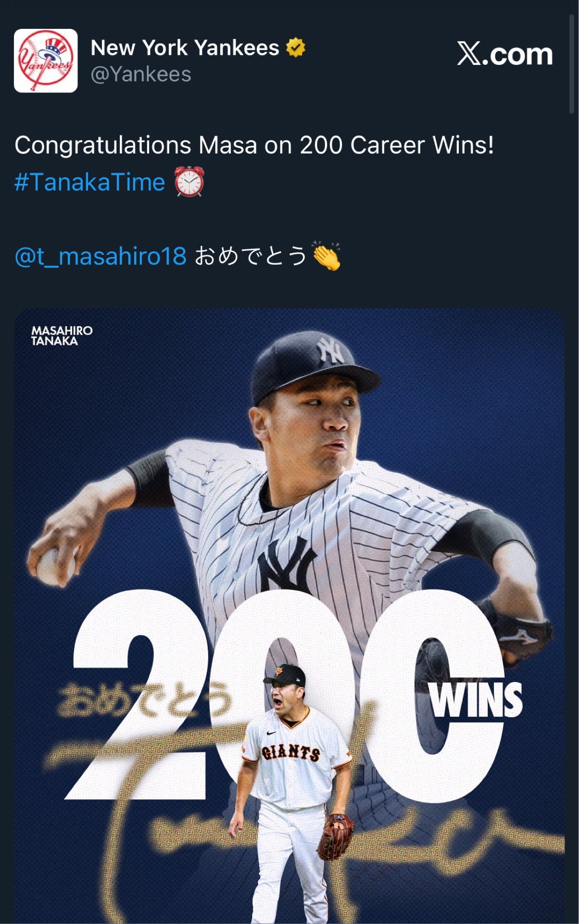Click the vertical scrollbar at right edge

coord(571,63)
